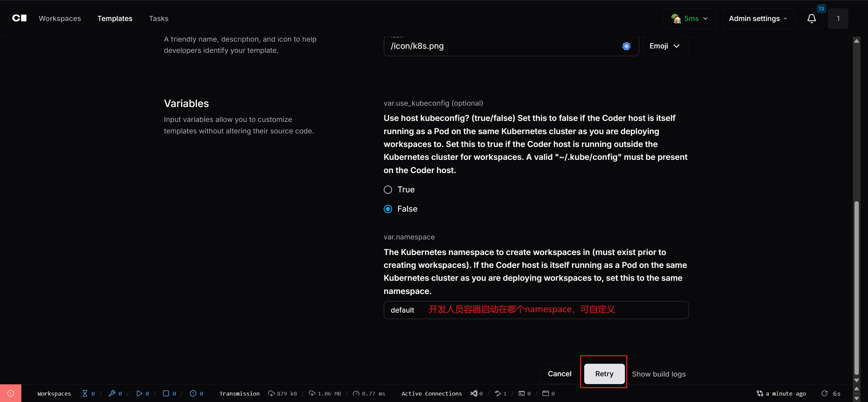Click the pending workspaces hourglass icon
Viewport: 868px width, 402px height.
tap(85, 393)
